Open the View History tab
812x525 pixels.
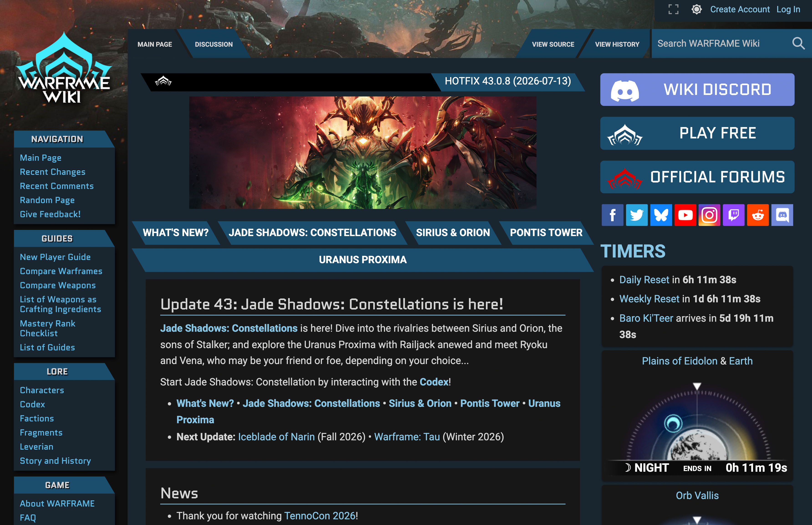point(617,44)
